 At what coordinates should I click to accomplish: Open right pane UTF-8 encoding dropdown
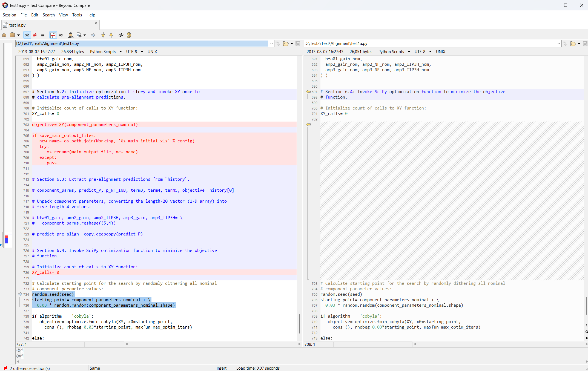[423, 52]
